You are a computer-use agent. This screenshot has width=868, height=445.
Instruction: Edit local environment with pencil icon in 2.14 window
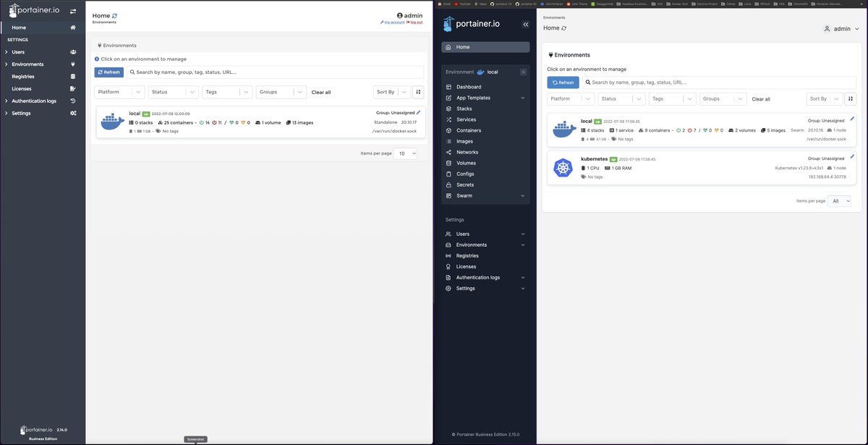[x=418, y=112]
